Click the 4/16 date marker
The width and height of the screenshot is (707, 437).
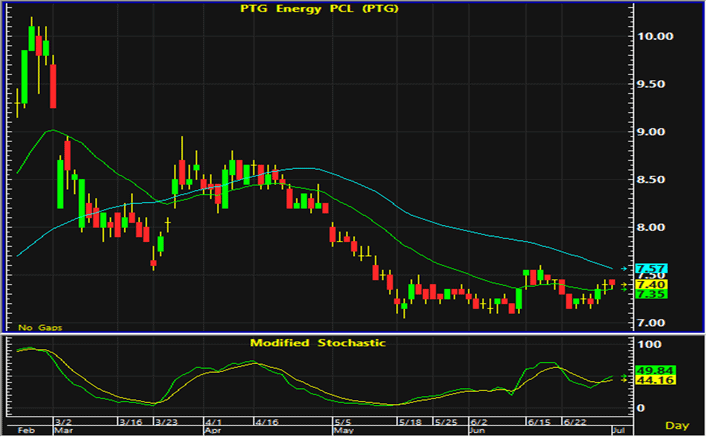(x=266, y=422)
